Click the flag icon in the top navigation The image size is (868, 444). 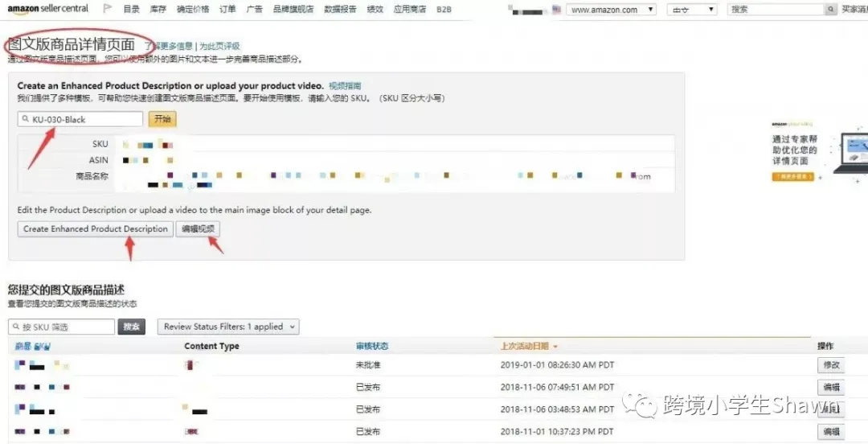tap(108, 9)
